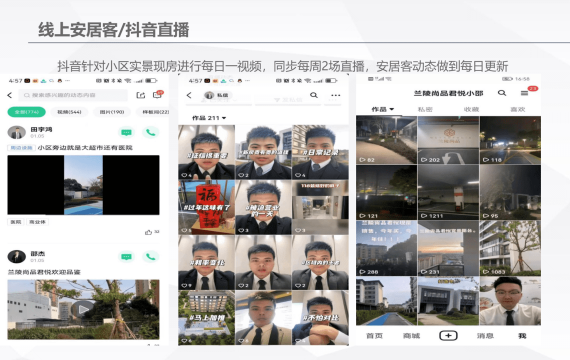Open the #不怕对比 video
The image size is (570, 360).
320,317
